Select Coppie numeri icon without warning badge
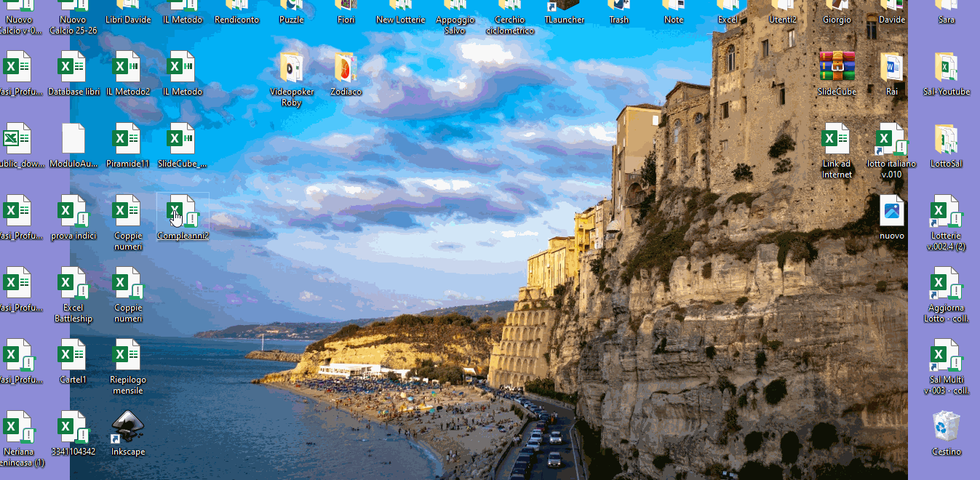The width and height of the screenshot is (980, 480). click(127, 211)
